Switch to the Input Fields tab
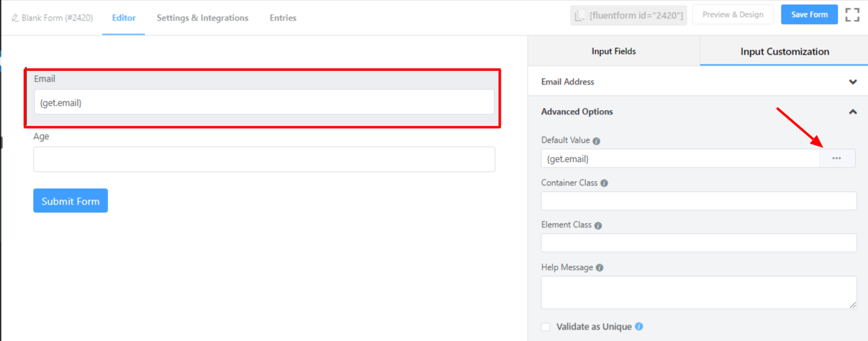Viewport: 868px width, 341px height. point(614,51)
